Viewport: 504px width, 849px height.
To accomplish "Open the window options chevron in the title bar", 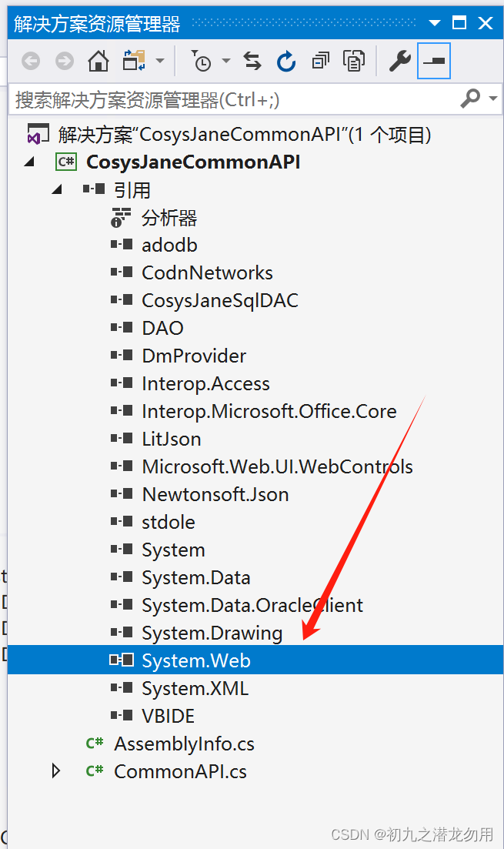I will coord(434,23).
